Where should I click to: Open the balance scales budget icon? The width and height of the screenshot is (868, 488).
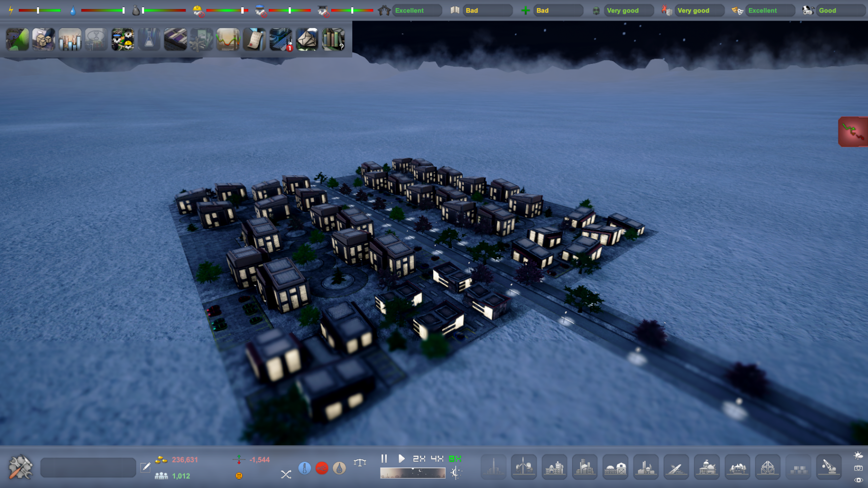point(360,462)
